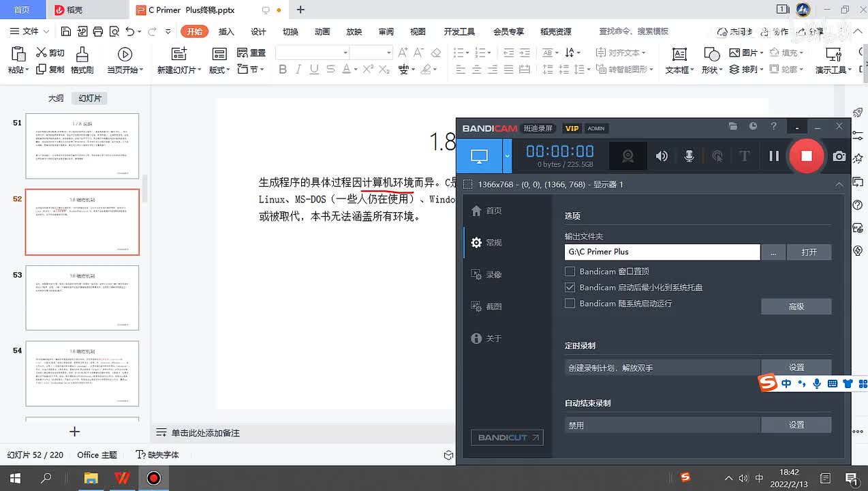Switch to 插入 ribbon tab
The height and width of the screenshot is (491, 868).
pos(226,31)
